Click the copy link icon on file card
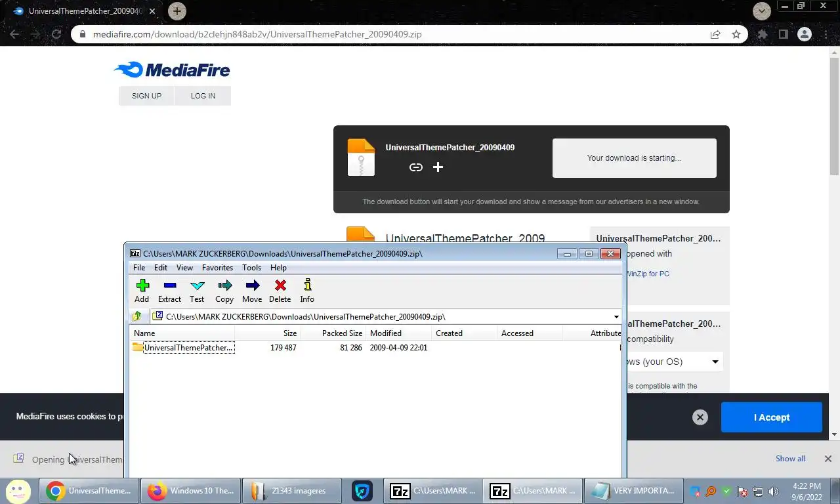This screenshot has height=504, width=840. click(415, 167)
